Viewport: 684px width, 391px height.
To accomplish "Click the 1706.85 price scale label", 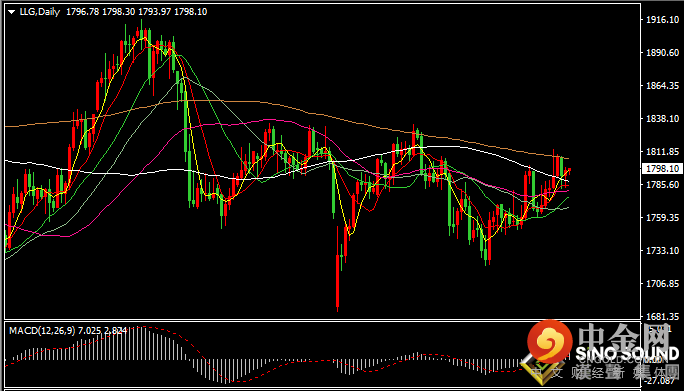I will click(x=662, y=284).
